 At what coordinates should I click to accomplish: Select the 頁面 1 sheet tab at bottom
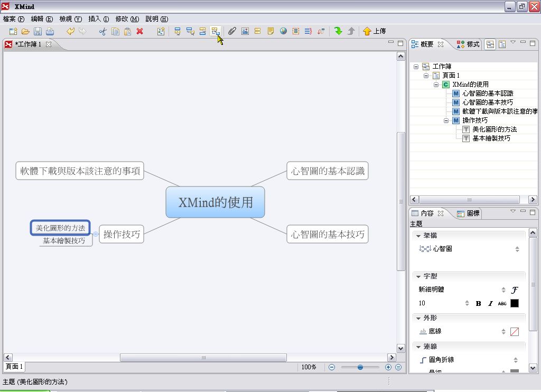pos(14,367)
